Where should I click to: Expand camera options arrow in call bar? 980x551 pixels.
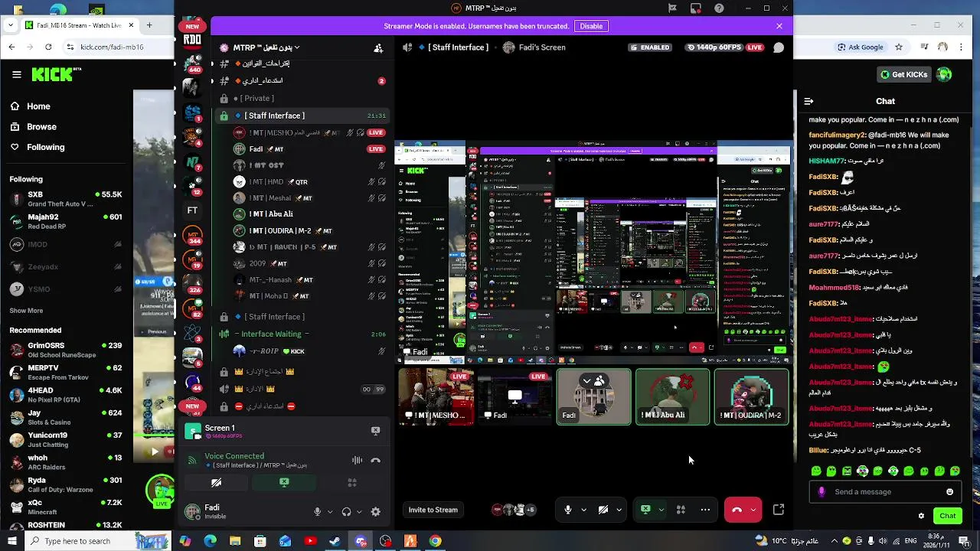click(x=619, y=510)
